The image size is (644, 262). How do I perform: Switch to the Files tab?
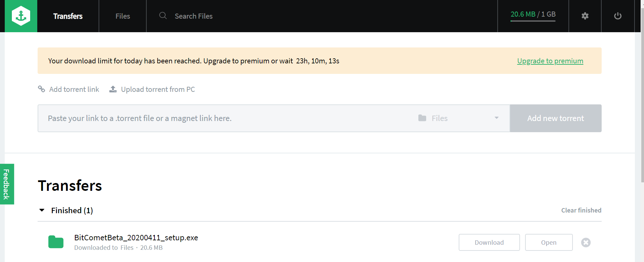(123, 16)
